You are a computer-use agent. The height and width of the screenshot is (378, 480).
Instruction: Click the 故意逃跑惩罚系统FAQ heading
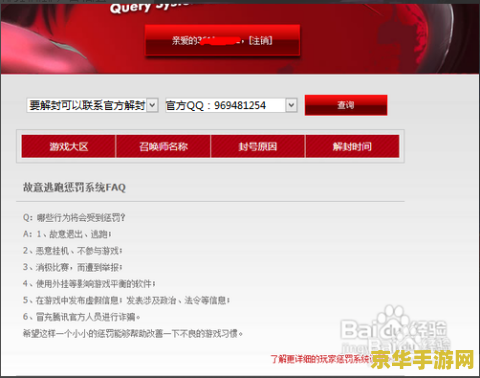[x=74, y=187]
